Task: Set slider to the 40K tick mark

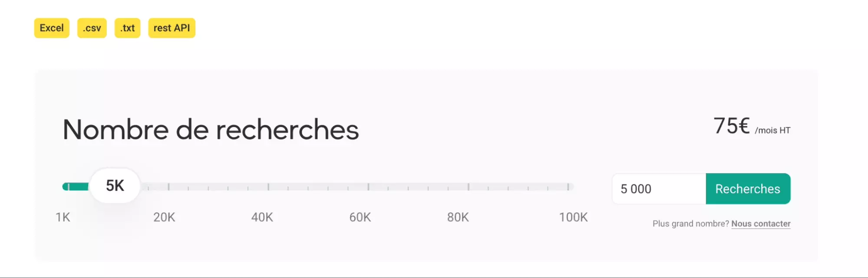Action: [x=268, y=187]
